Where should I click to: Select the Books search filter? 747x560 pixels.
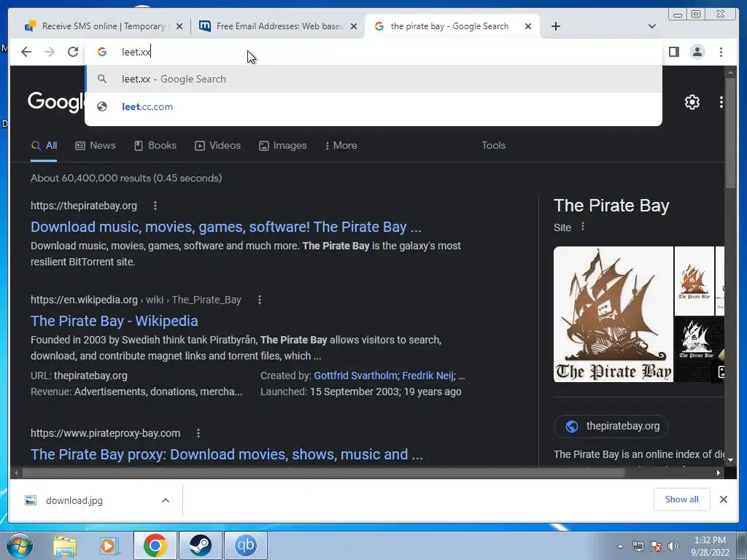[155, 146]
